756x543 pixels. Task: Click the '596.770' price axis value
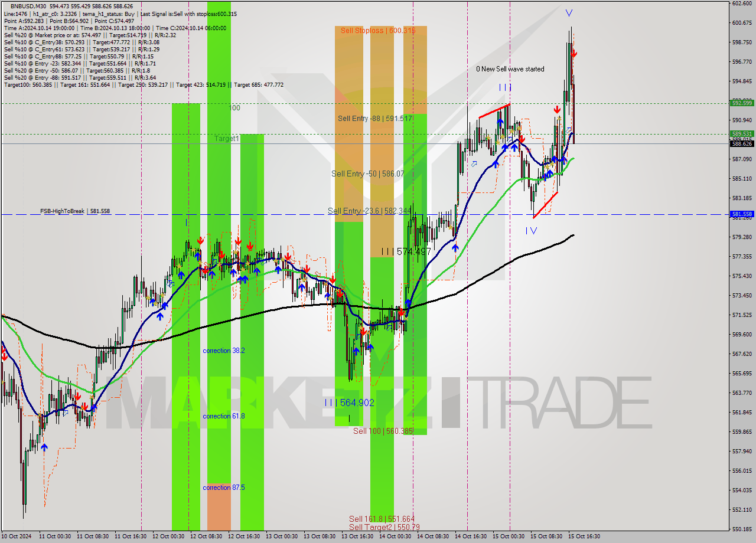pyautogui.click(x=742, y=61)
